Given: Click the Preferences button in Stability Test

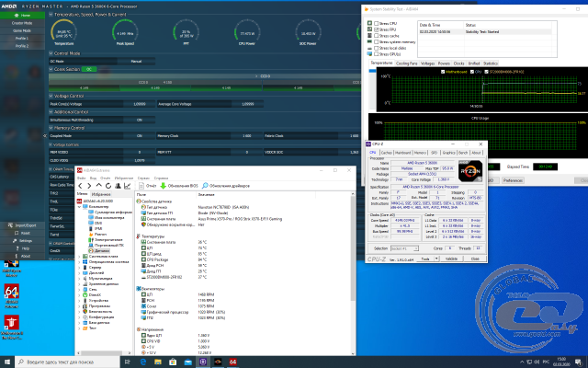Looking at the screenshot, I should [513, 180].
